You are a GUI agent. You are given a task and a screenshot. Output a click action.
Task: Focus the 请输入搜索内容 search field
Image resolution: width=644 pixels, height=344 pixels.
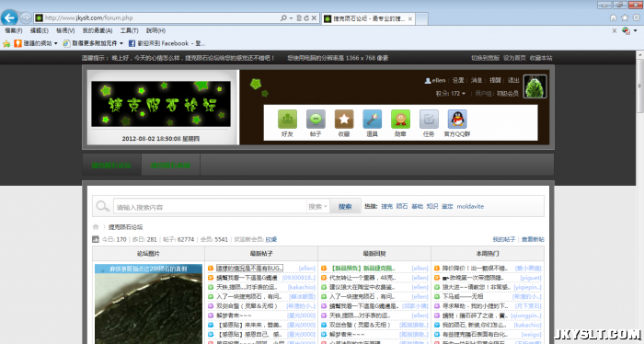click(210, 206)
